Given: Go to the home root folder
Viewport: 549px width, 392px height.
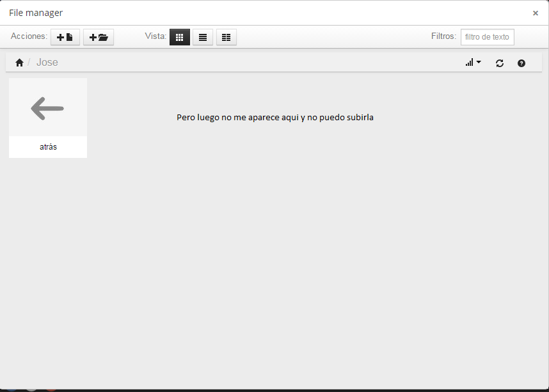Looking at the screenshot, I should pos(19,63).
